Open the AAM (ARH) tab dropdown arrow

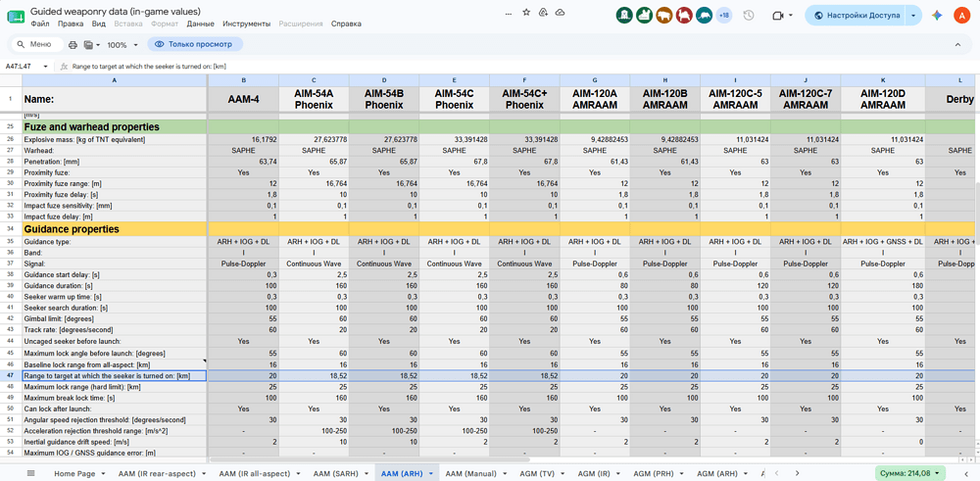(431, 473)
